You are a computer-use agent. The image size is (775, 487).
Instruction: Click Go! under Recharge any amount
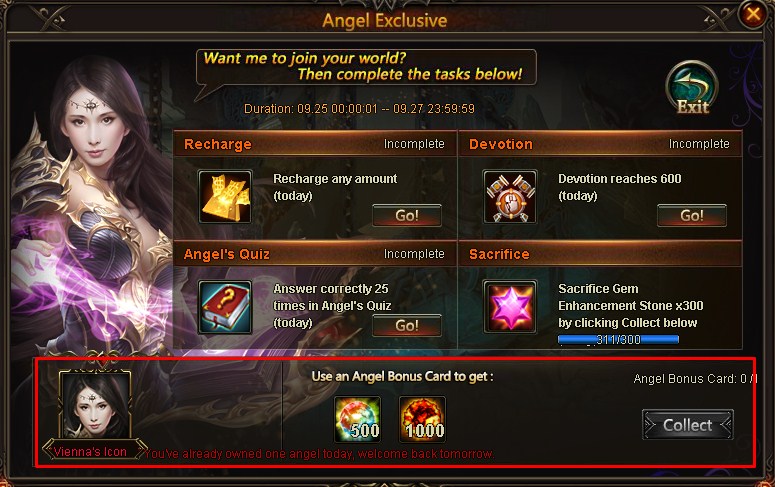[407, 216]
